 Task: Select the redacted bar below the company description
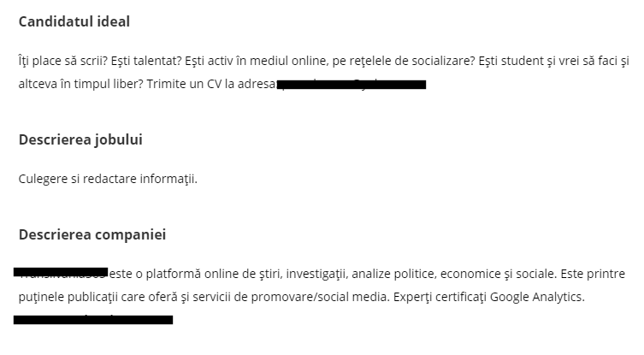pyautogui.click(x=93, y=320)
